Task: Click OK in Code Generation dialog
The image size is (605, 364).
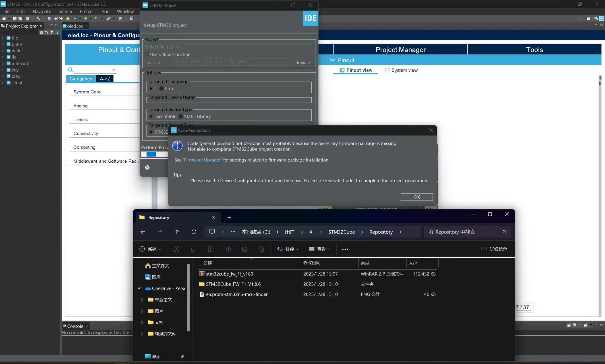Action: 417,197
